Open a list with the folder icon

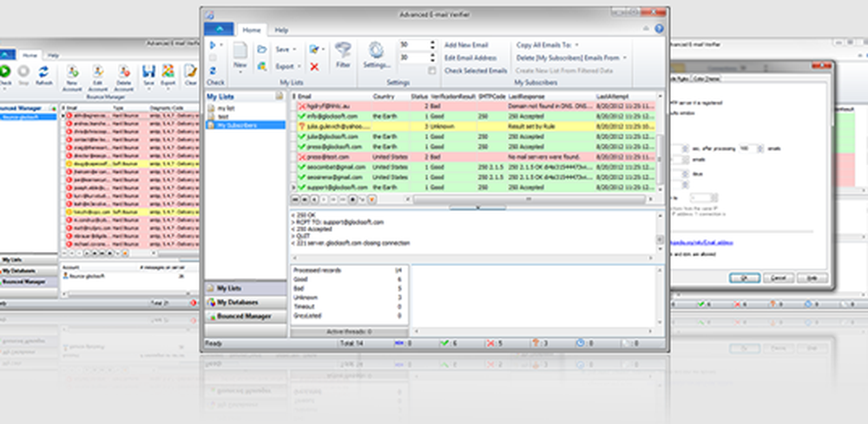pos(262,50)
